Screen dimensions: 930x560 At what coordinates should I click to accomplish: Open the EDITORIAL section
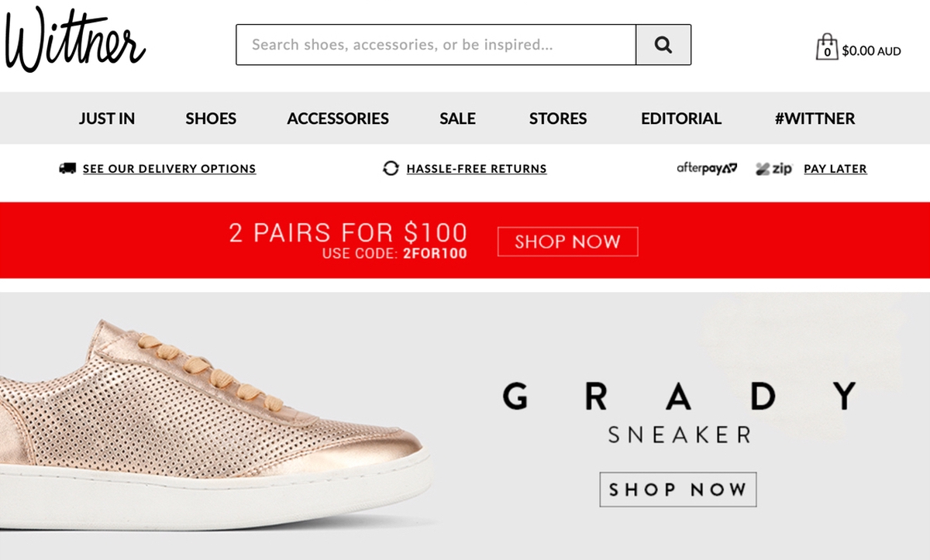pyautogui.click(x=681, y=119)
